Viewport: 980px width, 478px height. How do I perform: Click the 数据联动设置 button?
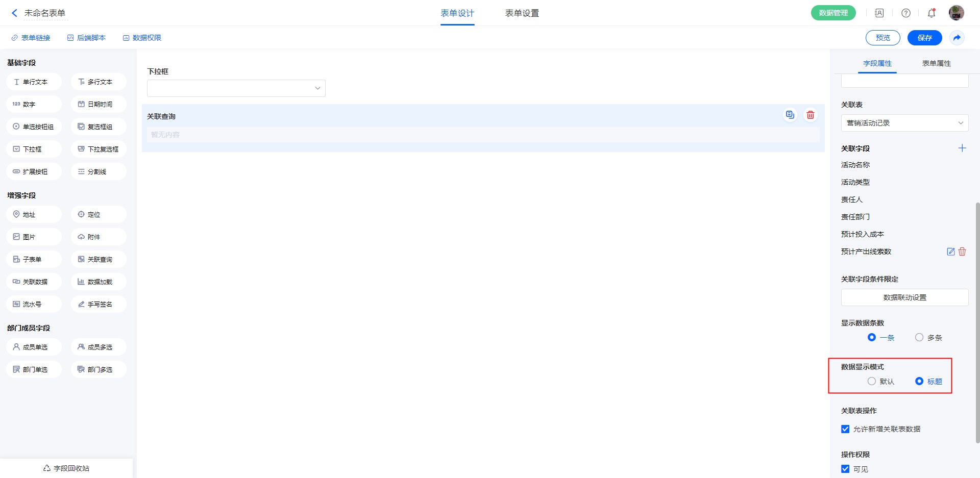pos(904,297)
